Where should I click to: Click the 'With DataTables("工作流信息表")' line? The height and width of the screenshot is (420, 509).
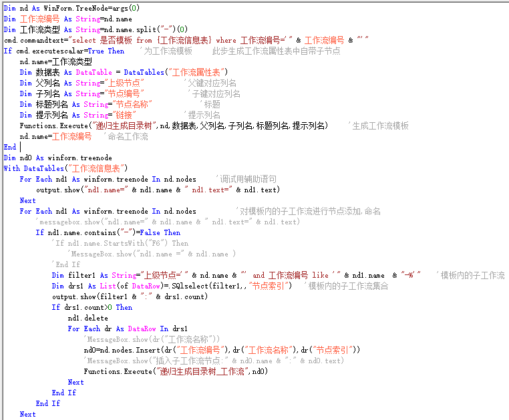[x=65, y=168]
